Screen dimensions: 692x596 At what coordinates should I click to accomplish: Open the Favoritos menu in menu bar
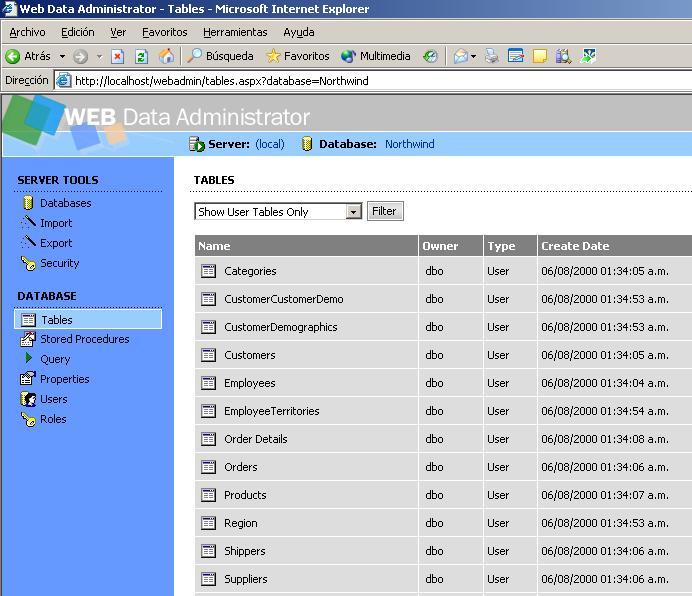165,32
